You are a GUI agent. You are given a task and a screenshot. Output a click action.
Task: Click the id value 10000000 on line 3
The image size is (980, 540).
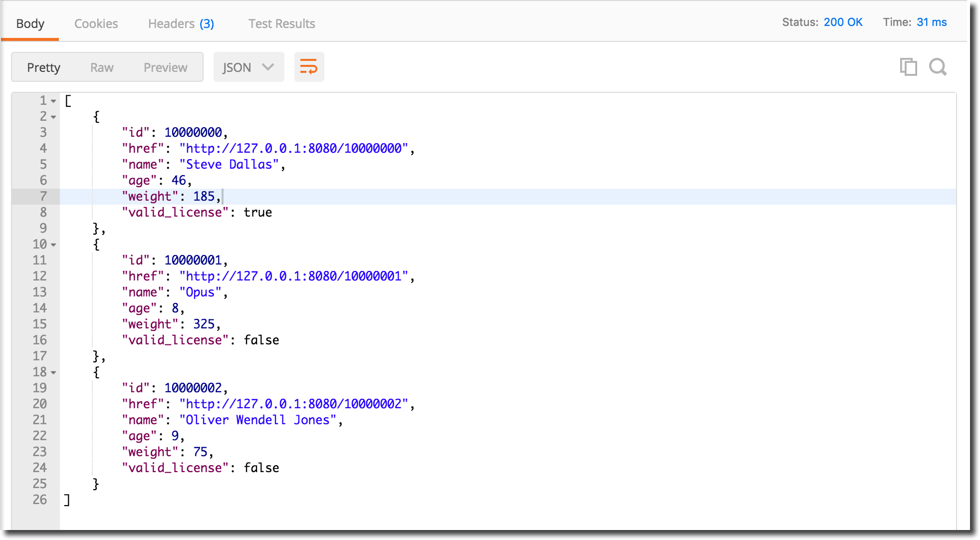(x=193, y=132)
